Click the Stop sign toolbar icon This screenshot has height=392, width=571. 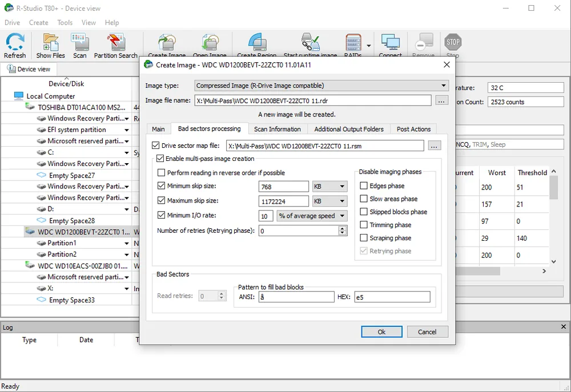453,42
